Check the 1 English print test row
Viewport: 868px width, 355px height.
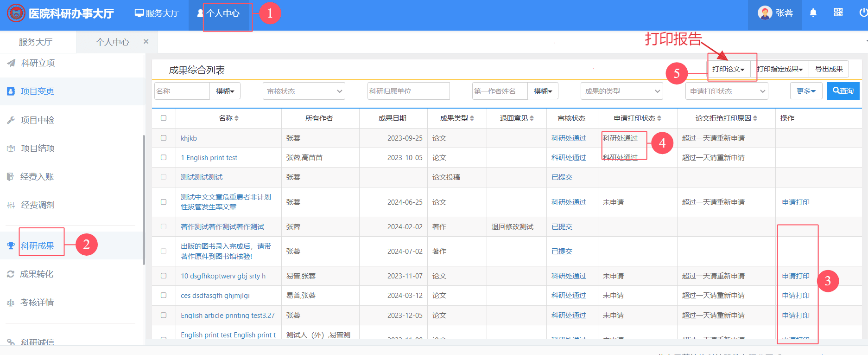(164, 157)
